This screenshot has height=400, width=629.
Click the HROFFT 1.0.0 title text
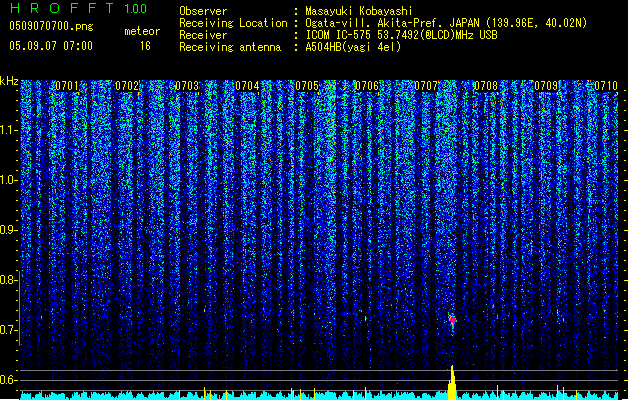(79, 8)
